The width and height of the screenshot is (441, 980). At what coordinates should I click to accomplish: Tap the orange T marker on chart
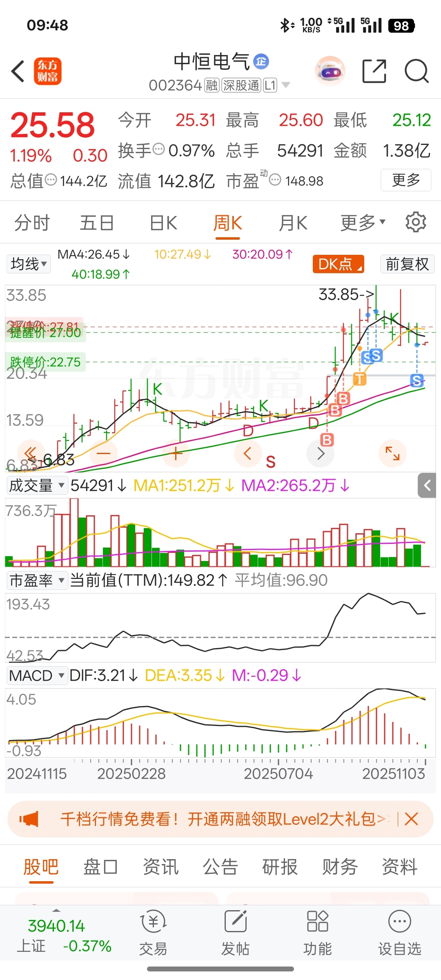coord(359,379)
